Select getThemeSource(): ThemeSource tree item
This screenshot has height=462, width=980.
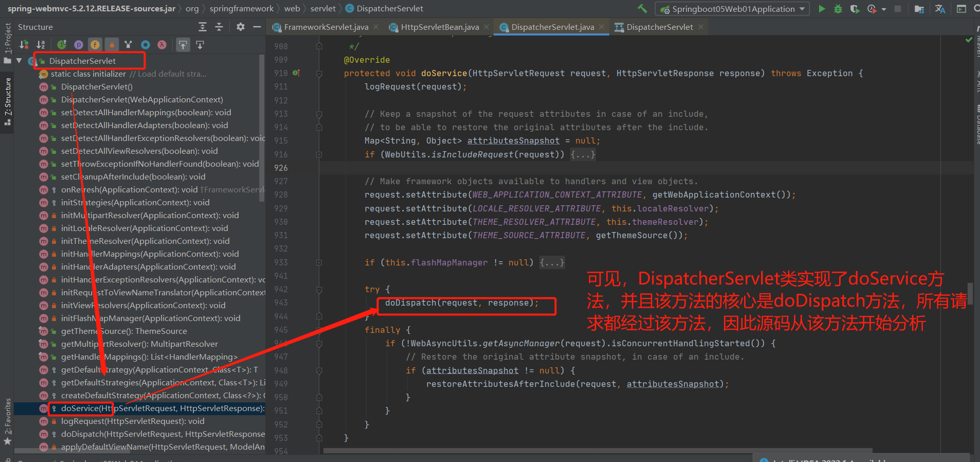140,331
